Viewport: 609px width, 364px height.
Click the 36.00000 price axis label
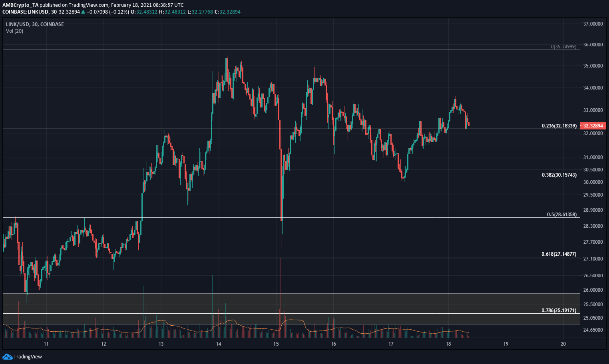(x=593, y=45)
